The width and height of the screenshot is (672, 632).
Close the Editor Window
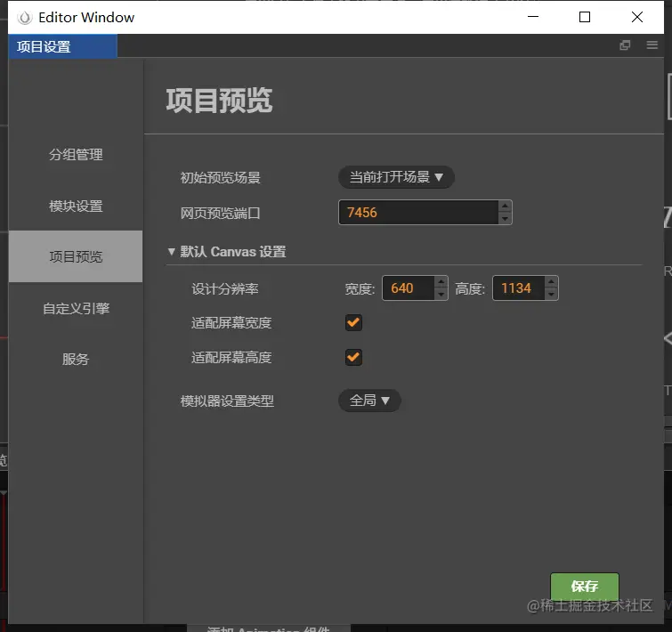(x=637, y=17)
